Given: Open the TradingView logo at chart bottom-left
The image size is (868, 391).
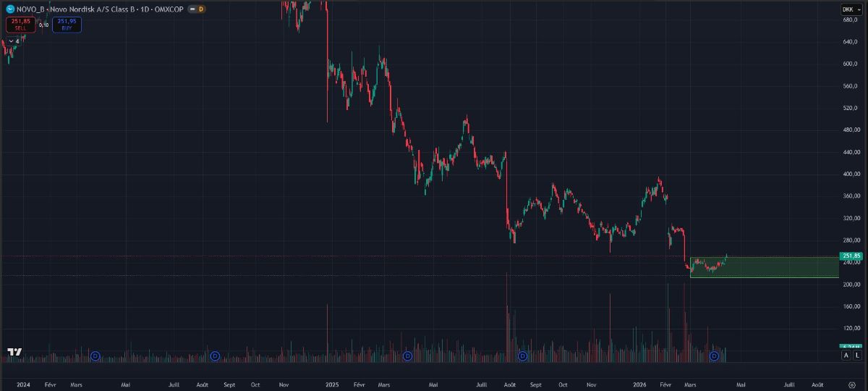Looking at the screenshot, I should 14,353.
